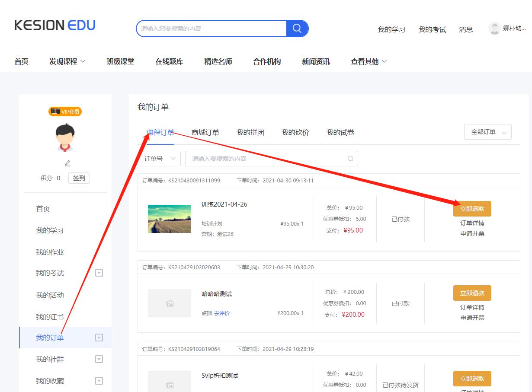Expand the 我的收藏 sidebar submenu arrow
Viewport: 532px width, 392px height.
click(x=99, y=381)
